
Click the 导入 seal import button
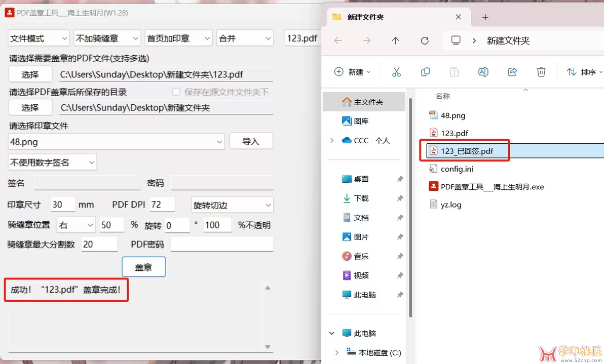click(251, 141)
